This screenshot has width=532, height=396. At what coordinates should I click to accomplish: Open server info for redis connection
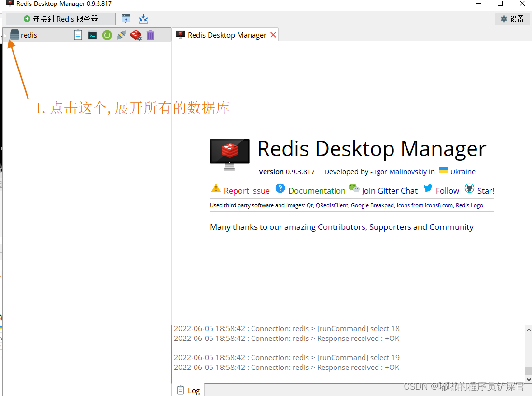pos(78,35)
